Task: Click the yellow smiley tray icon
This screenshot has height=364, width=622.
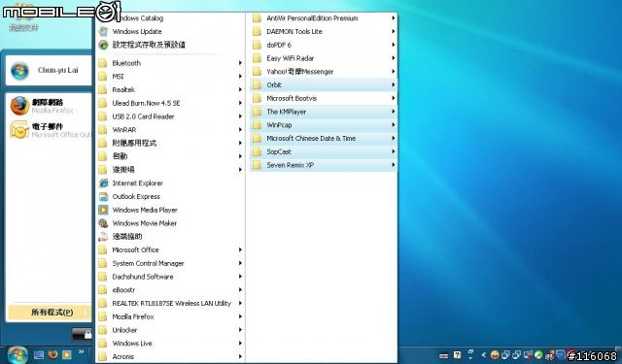Action: (495, 355)
